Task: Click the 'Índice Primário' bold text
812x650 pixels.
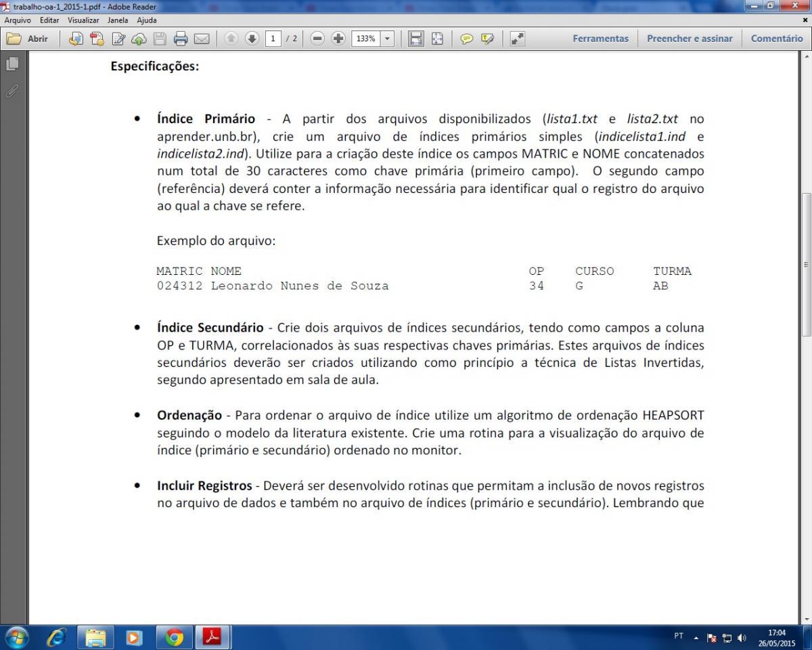Action: [x=206, y=119]
